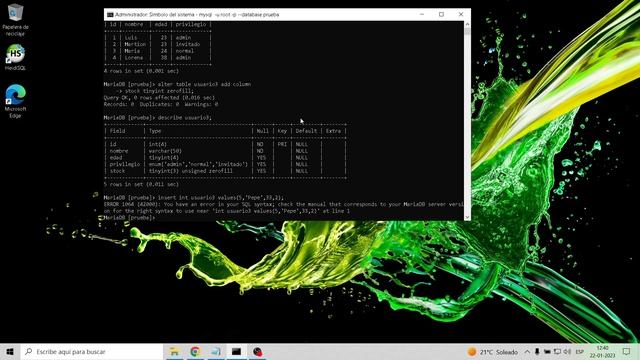This screenshot has height=360, width=640.
Task: Click the 'PRI' key value for id
Action: [282, 144]
